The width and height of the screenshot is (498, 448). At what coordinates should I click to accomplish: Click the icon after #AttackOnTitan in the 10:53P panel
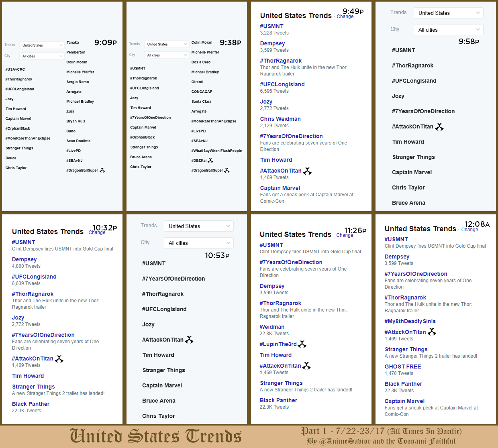point(189,340)
